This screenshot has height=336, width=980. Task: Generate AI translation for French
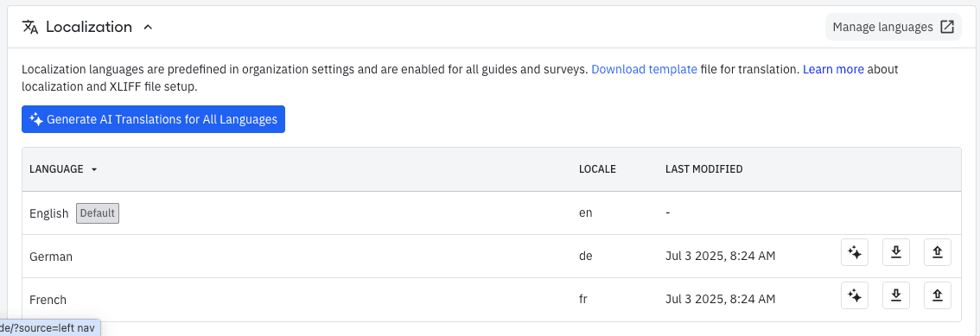tap(855, 295)
